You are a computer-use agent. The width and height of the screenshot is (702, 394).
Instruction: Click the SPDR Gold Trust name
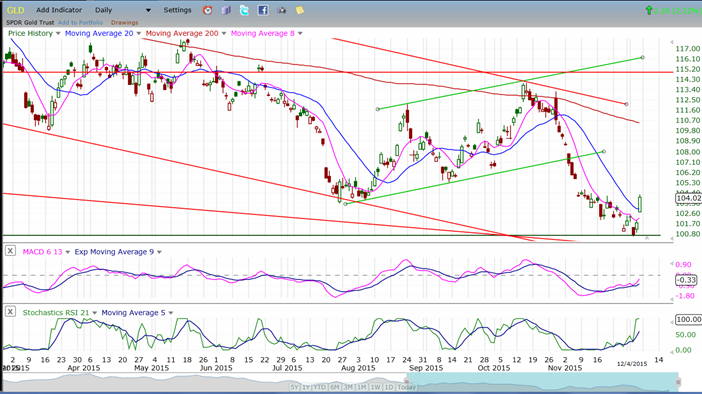(x=30, y=22)
